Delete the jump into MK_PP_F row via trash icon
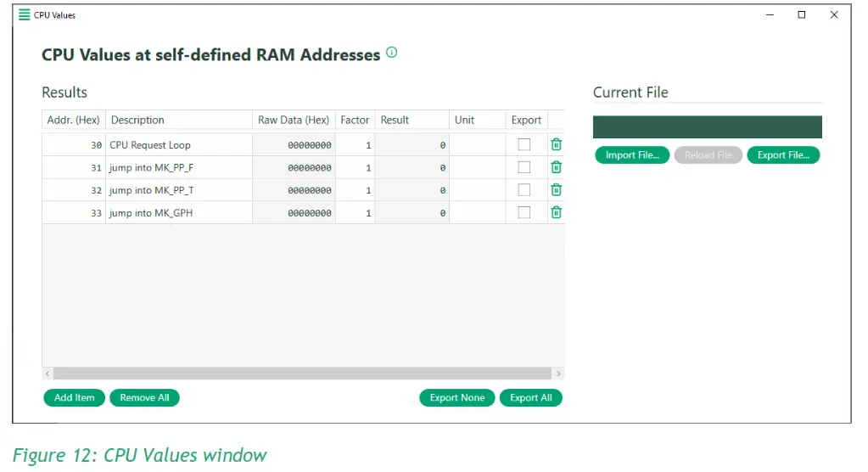This screenshot has width=868, height=472. coord(557,167)
